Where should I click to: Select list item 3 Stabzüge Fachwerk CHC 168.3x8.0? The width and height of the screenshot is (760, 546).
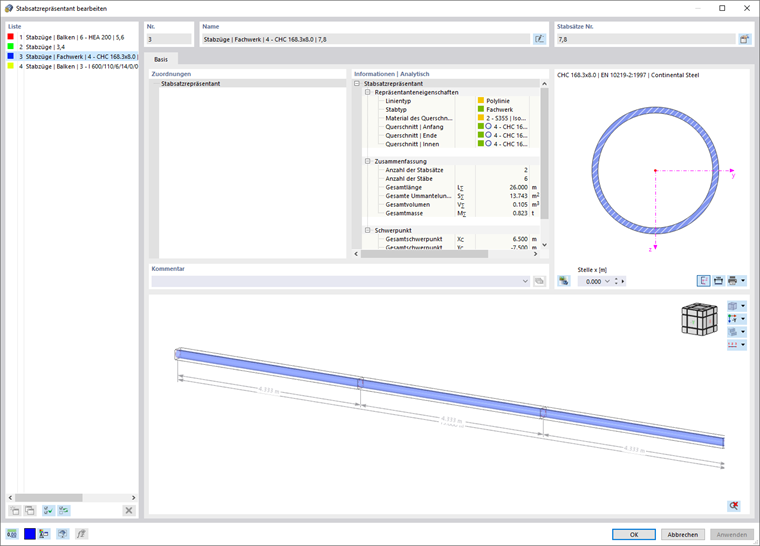click(x=72, y=56)
